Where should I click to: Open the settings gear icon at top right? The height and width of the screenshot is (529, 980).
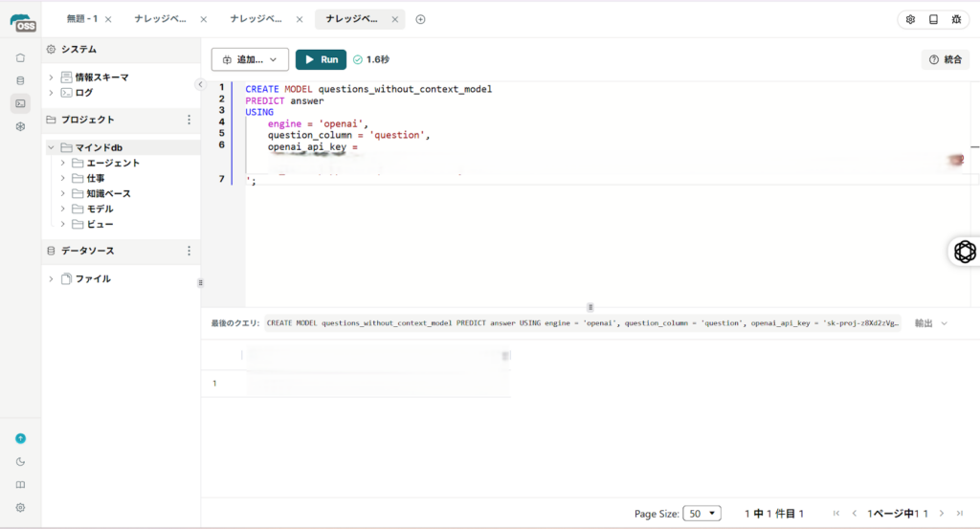910,19
